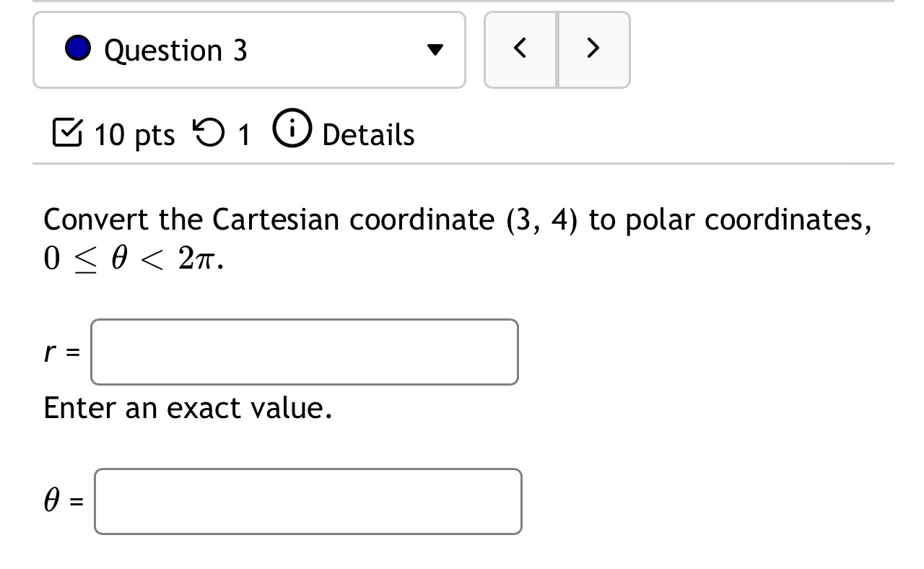Image resolution: width=924 pixels, height=569 pixels.
Task: Click the blue question completion indicator
Action: [78, 49]
